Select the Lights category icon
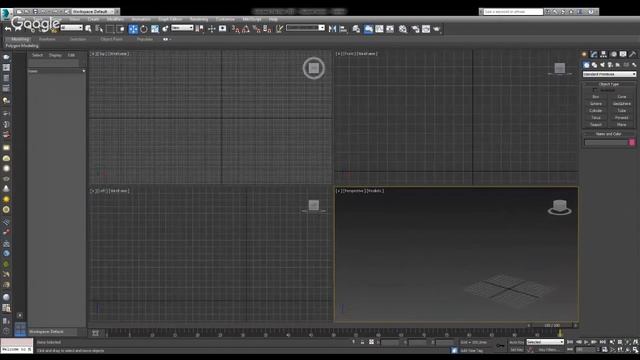 click(602, 65)
